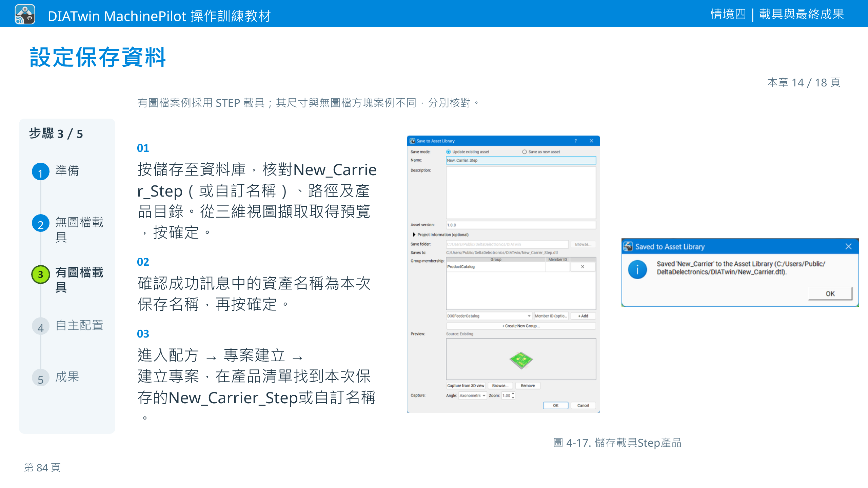The height and width of the screenshot is (488, 868).
Task: Click the 本章 14 / 18 頁 page indicator
Action: tap(804, 82)
